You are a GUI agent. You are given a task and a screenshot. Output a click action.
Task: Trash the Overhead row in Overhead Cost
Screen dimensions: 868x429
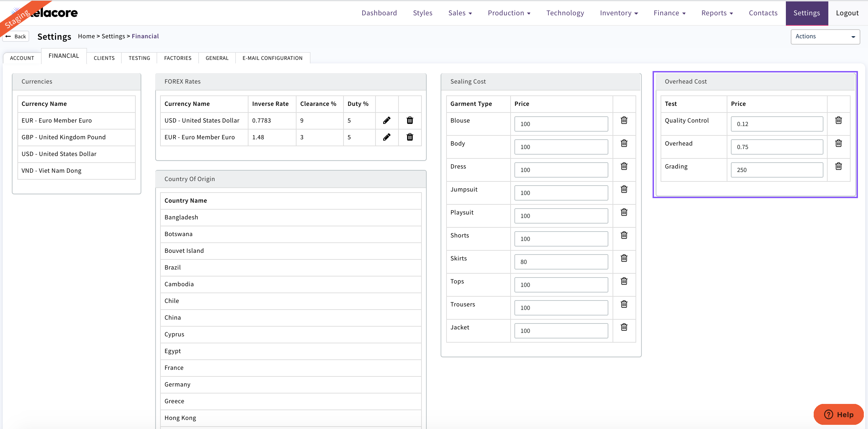838,143
